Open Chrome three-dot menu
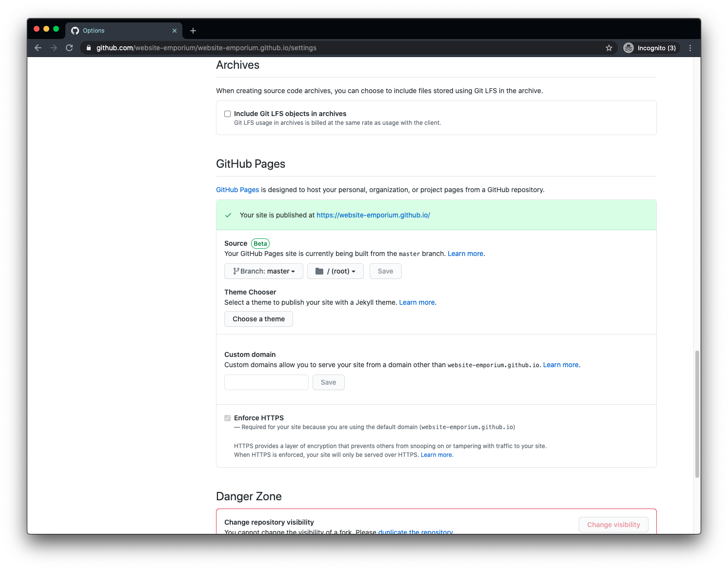 [x=690, y=48]
